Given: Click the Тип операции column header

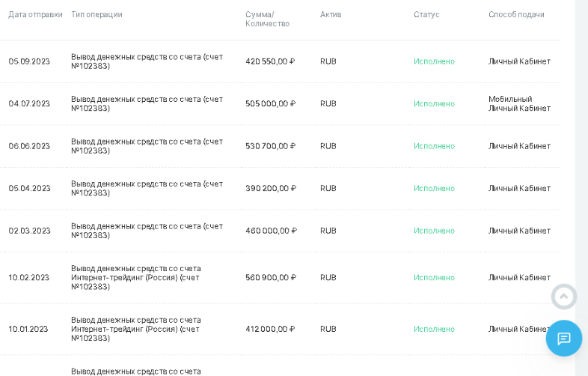Looking at the screenshot, I should (97, 14).
